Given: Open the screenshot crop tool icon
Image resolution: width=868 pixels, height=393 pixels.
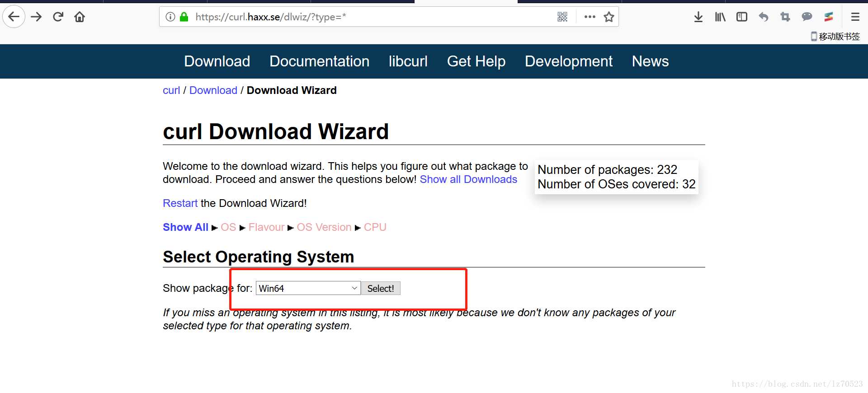Looking at the screenshot, I should [785, 17].
